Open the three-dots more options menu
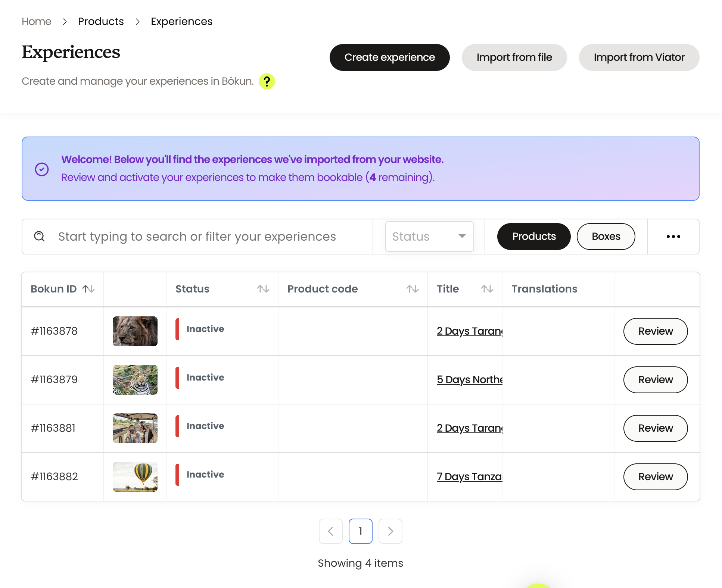 click(x=673, y=237)
